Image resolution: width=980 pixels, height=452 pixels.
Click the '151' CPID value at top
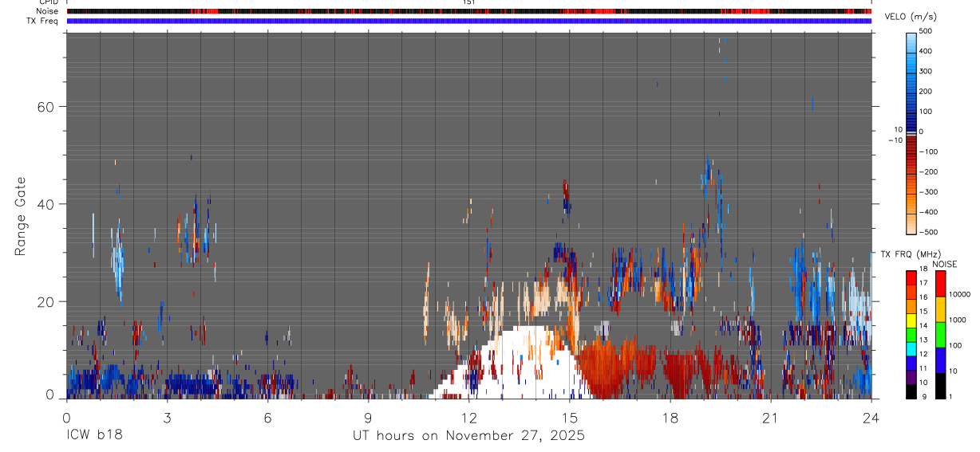tap(469, 2)
